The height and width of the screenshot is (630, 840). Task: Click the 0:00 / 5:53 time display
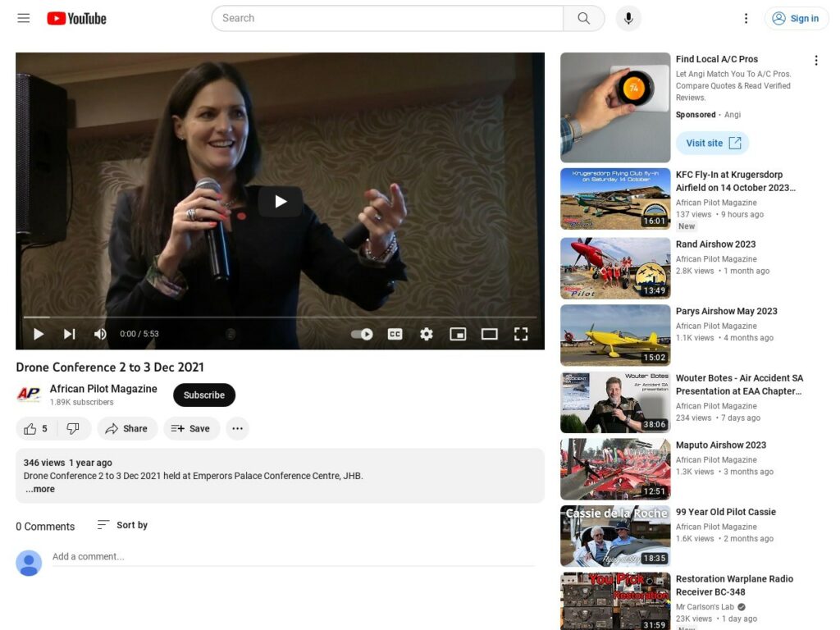(139, 334)
